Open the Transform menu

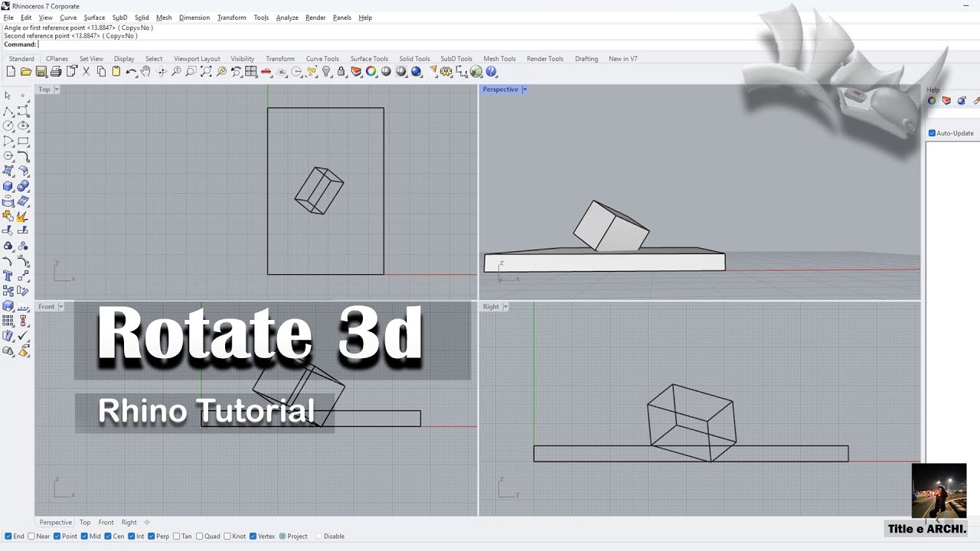(x=231, y=18)
